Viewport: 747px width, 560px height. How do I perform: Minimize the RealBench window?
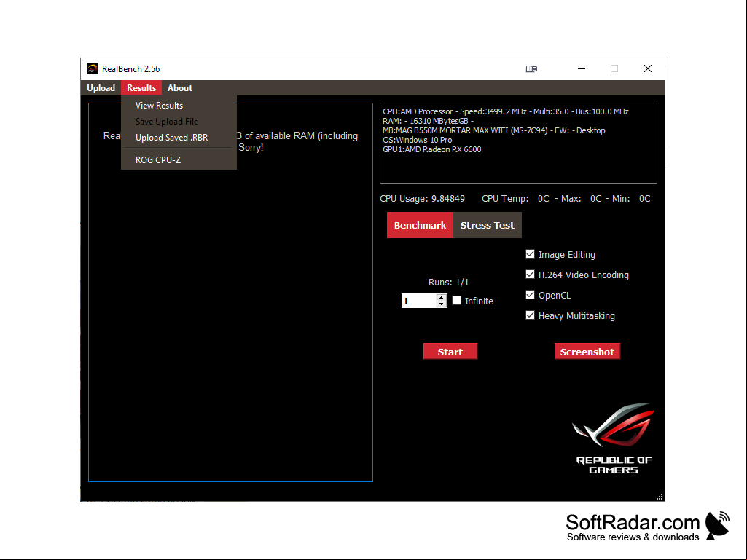pyautogui.click(x=582, y=69)
